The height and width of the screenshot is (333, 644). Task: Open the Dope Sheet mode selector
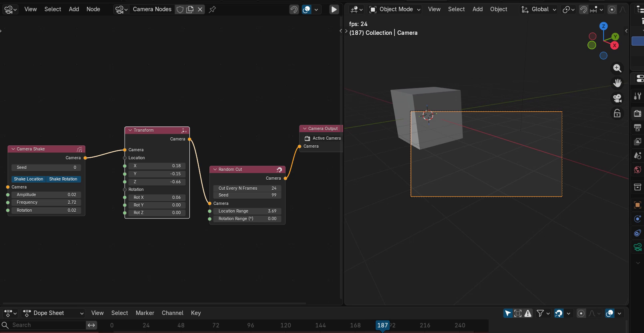53,313
